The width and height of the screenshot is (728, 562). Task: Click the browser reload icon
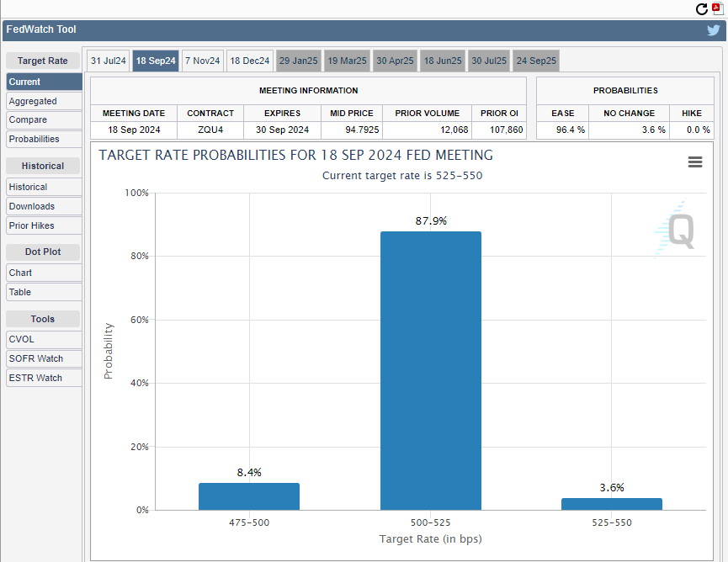click(x=702, y=9)
